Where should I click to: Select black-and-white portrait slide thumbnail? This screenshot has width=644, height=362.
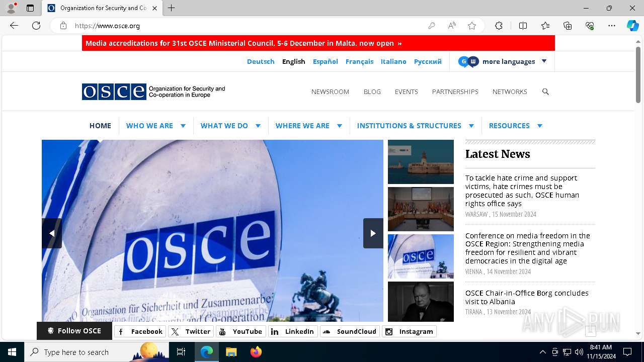pos(421,302)
